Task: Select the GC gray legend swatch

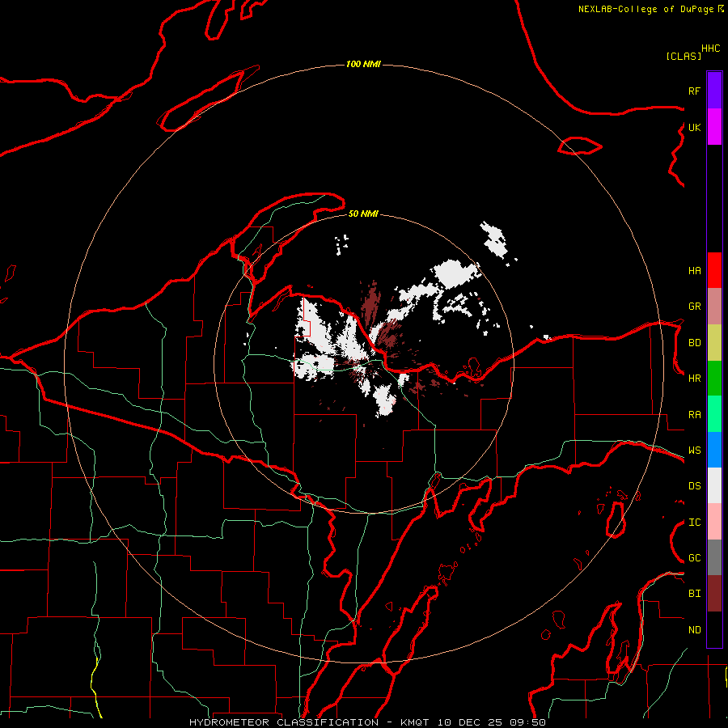Action: (x=714, y=557)
